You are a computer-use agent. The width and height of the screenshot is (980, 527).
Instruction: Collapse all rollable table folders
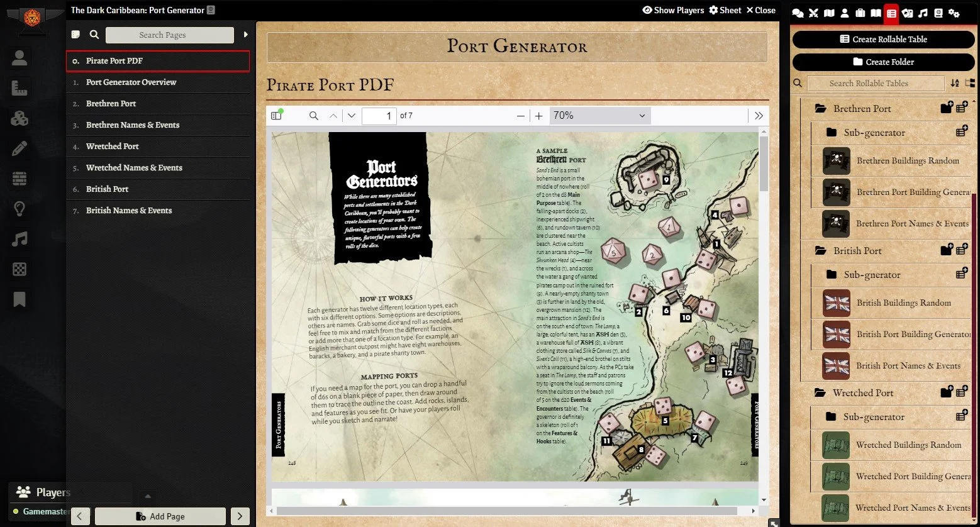(969, 83)
